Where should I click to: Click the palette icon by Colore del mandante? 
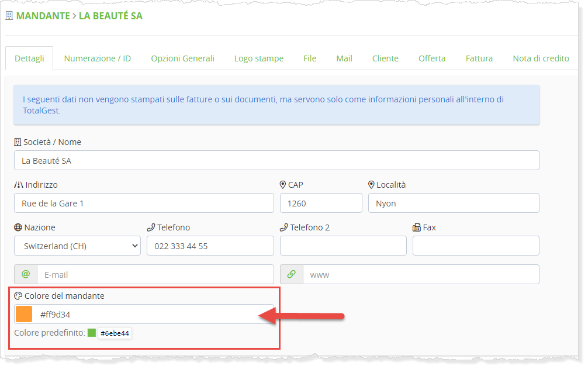pos(18,296)
